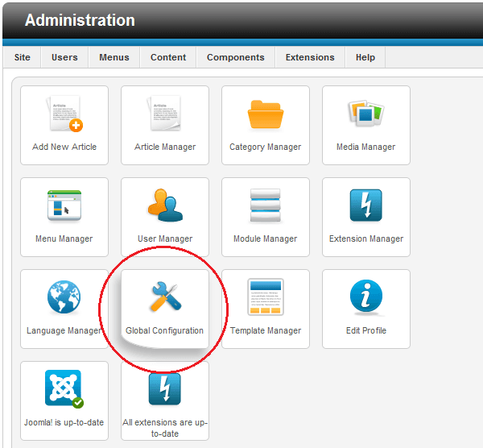Click the Add New Article label
Viewport: 483px width, 448px height.
64,147
